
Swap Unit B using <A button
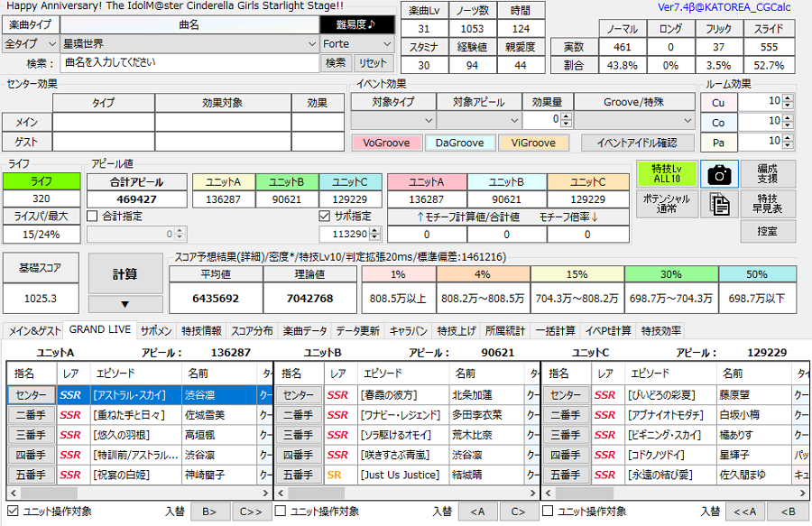point(477,512)
